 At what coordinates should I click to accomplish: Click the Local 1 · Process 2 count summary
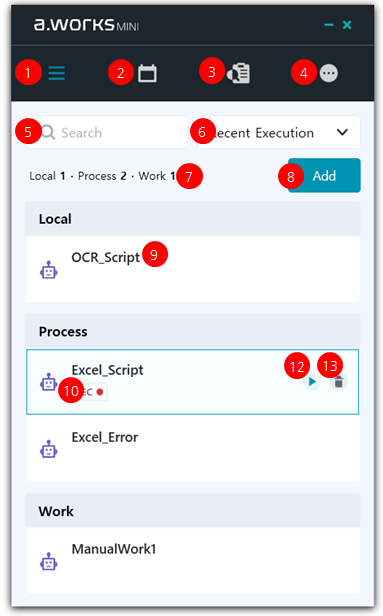pyautogui.click(x=103, y=176)
